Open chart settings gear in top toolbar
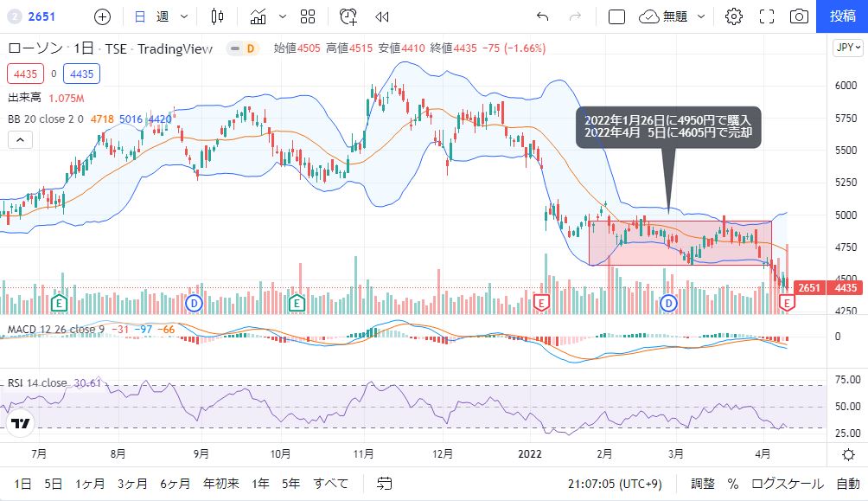 click(x=734, y=16)
